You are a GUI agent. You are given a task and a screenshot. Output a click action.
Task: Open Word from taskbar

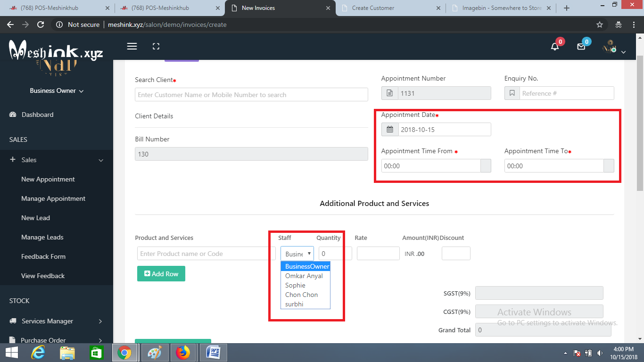pos(214,353)
